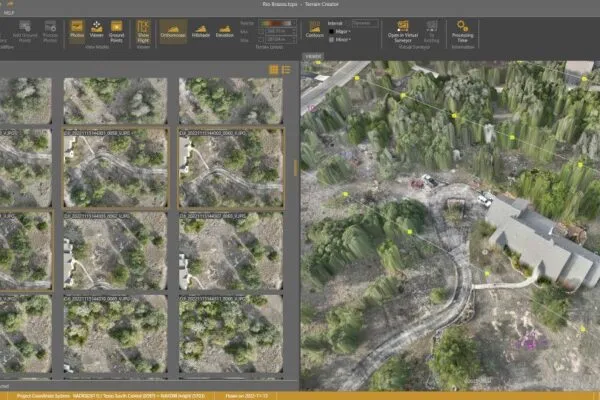The height and width of the screenshot is (400, 600).
Task: Select photo thumbnail ending 0059_V.JPG
Action: [115, 168]
